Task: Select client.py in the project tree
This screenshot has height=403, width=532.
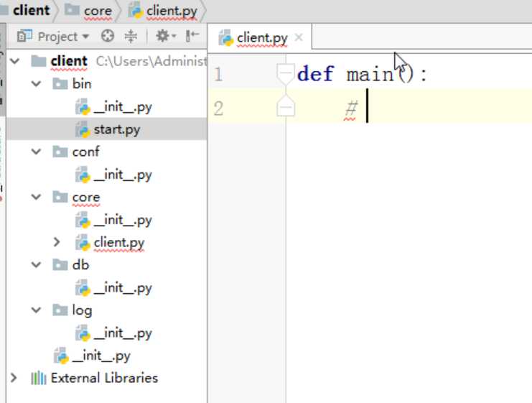Action: pos(118,242)
